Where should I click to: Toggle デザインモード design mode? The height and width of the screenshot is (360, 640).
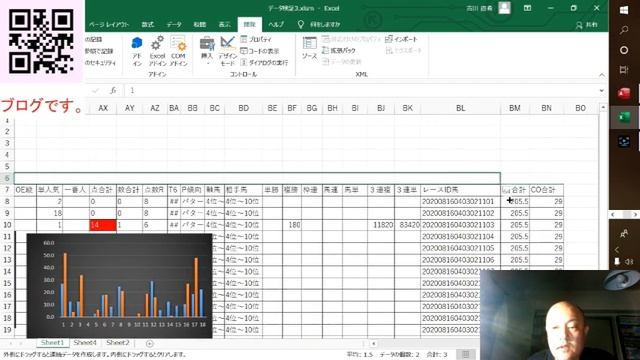click(x=227, y=51)
